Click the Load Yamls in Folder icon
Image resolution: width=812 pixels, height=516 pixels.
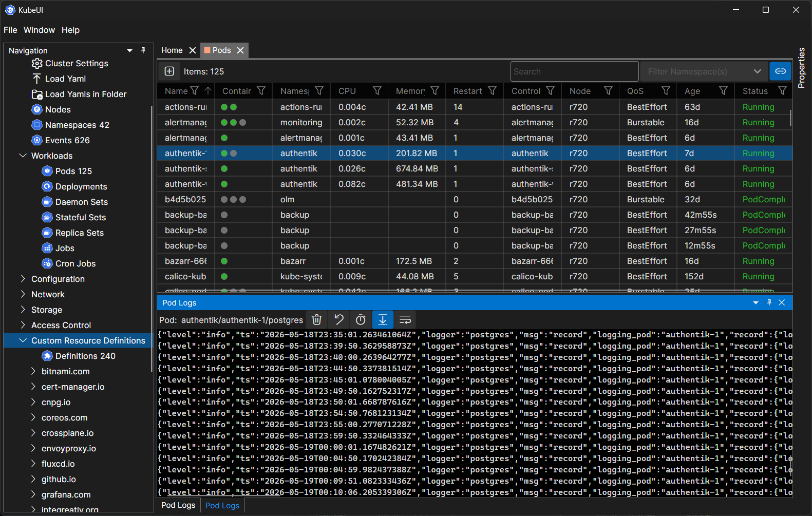(37, 94)
